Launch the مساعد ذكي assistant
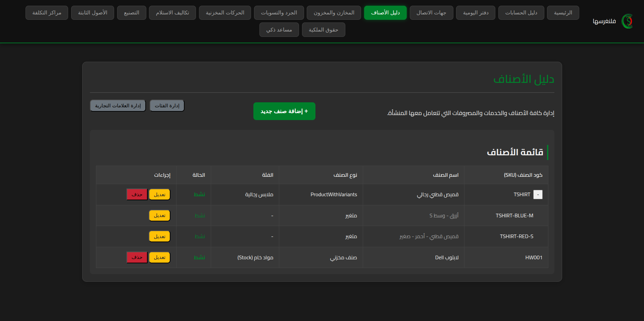 point(279,30)
